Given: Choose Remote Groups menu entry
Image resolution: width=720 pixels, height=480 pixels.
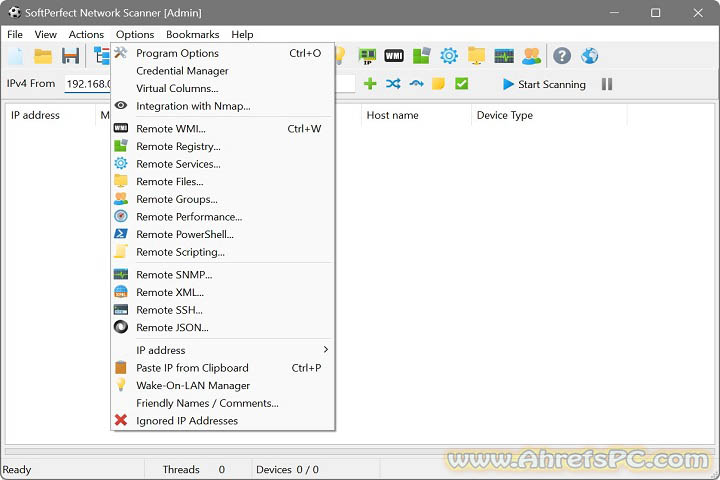Looking at the screenshot, I should point(223,199).
